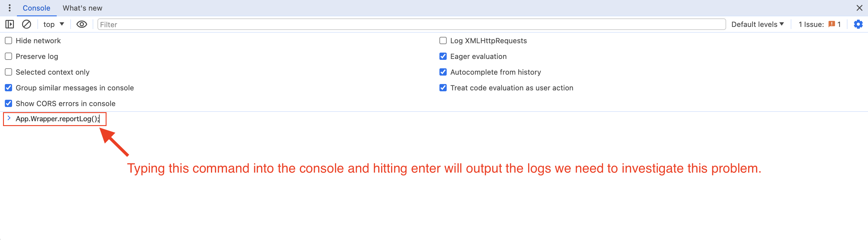Clear the console with the clear icon
This screenshot has height=240, width=868.
coord(26,24)
